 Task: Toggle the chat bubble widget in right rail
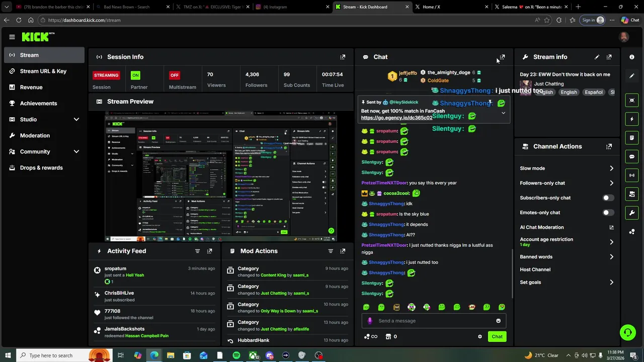pyautogui.click(x=632, y=156)
